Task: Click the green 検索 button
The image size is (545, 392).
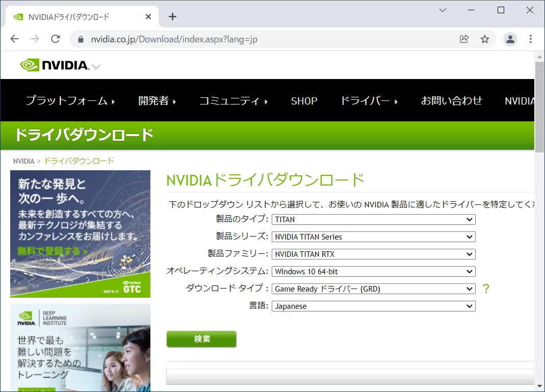Action: point(201,339)
